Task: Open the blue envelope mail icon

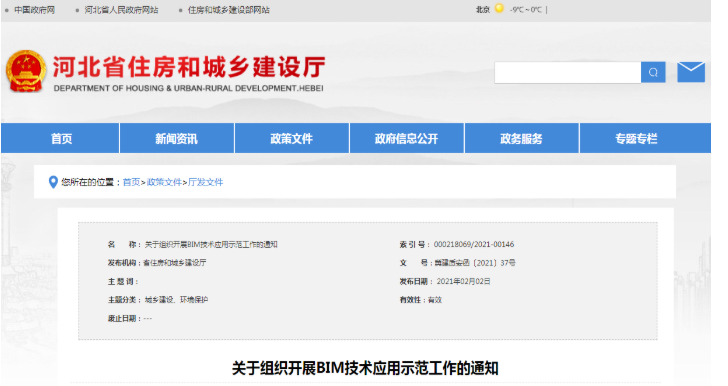Action: [x=691, y=72]
